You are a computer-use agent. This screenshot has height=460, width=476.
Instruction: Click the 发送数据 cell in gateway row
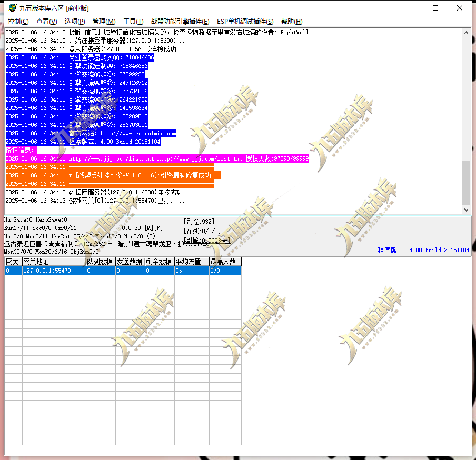click(x=130, y=271)
